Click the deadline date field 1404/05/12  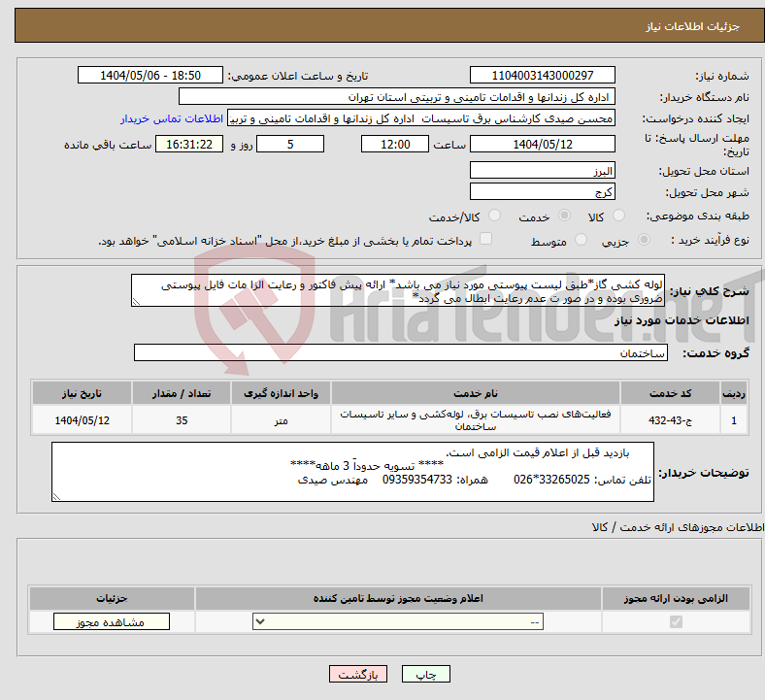(542, 144)
